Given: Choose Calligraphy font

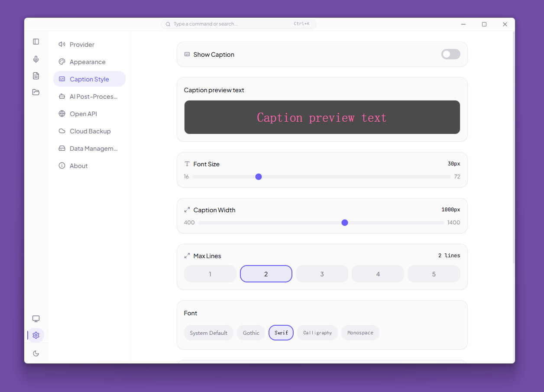Looking at the screenshot, I should [x=317, y=333].
